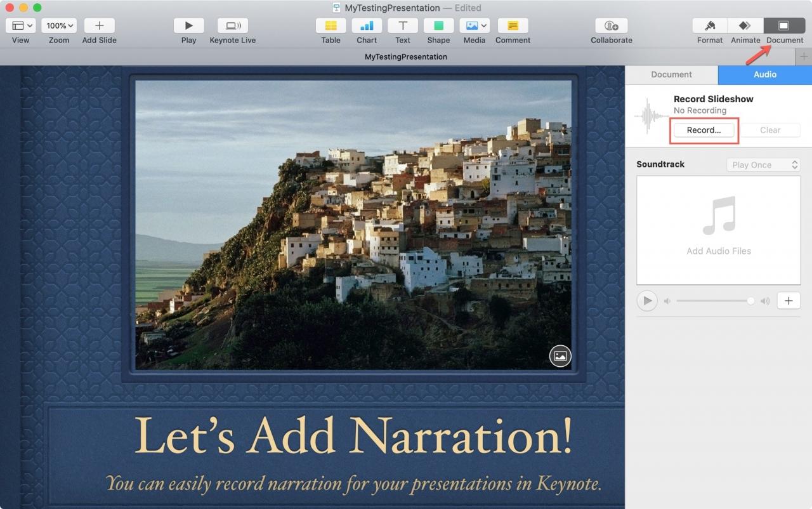Open the View dropdown menu
This screenshot has height=509, width=812.
(x=21, y=26)
